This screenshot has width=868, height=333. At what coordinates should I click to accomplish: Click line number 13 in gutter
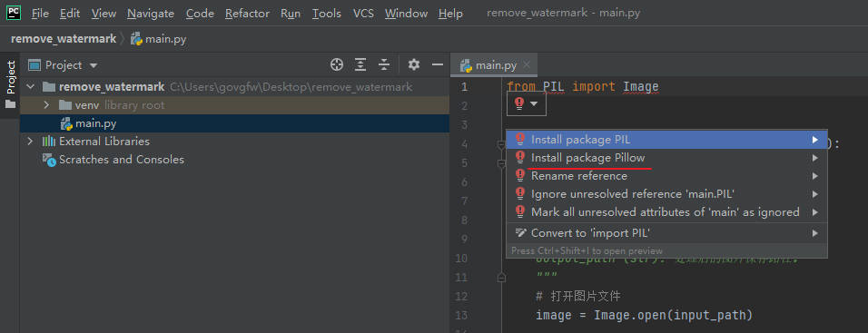click(x=460, y=315)
